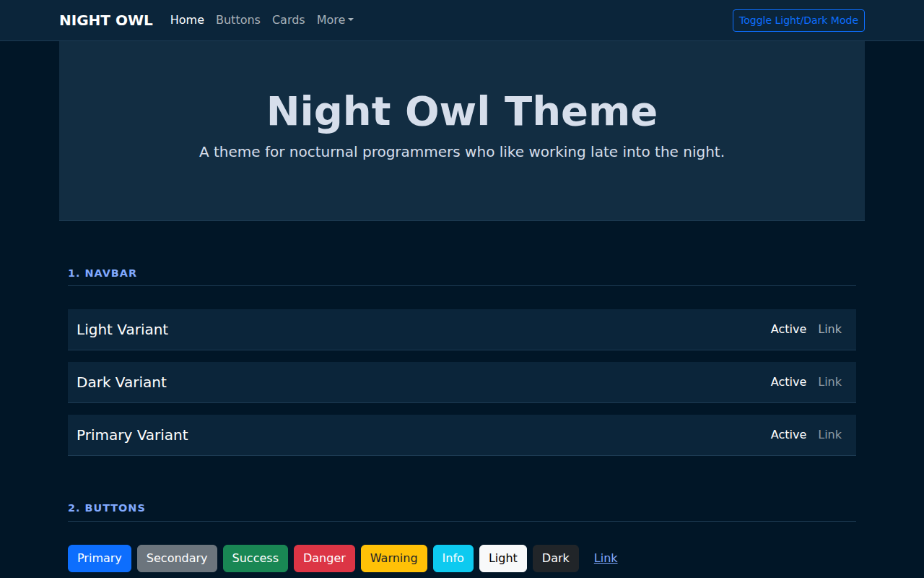
Task: Click the Dark Variant navbar brand
Action: 121,382
